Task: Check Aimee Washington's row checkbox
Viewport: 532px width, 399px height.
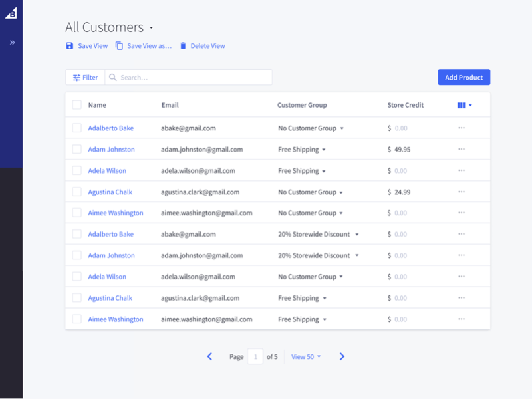Action: 77,213
